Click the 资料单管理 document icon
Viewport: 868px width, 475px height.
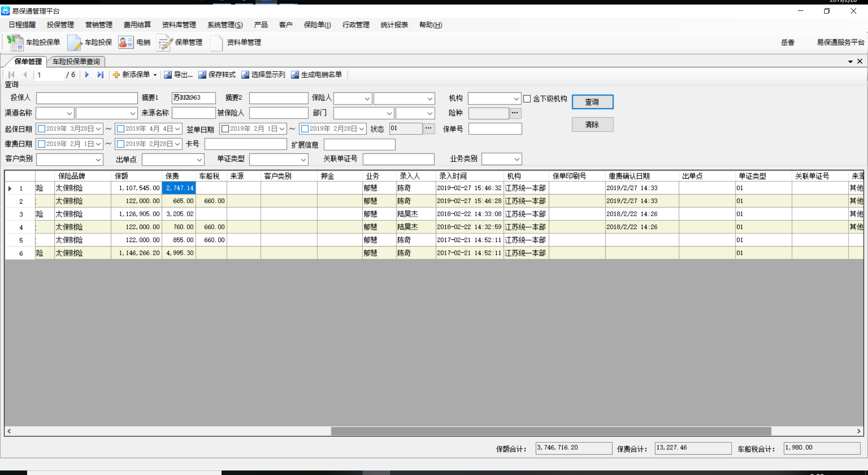217,43
